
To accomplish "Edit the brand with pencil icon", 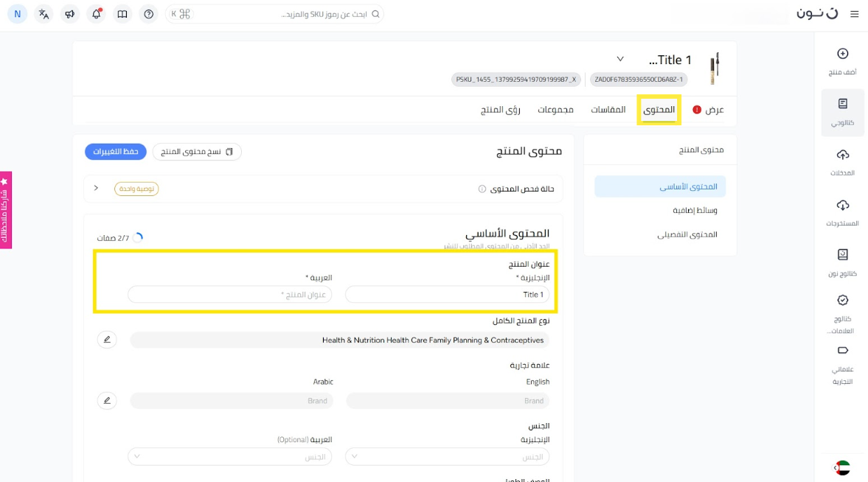I will tap(107, 401).
